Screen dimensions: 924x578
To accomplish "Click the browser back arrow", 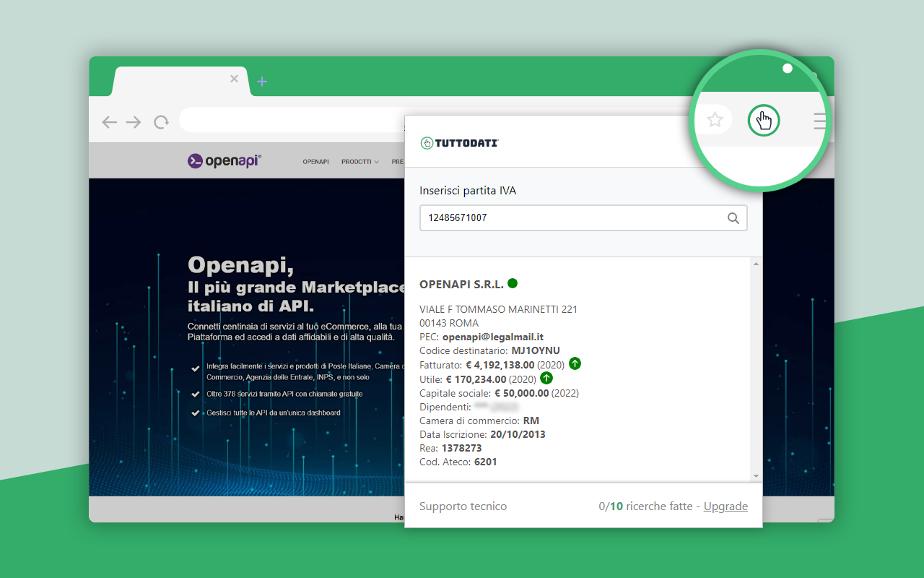I will (x=110, y=122).
